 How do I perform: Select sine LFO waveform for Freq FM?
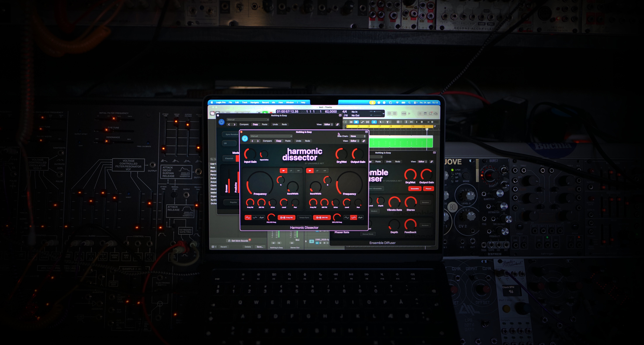248,218
